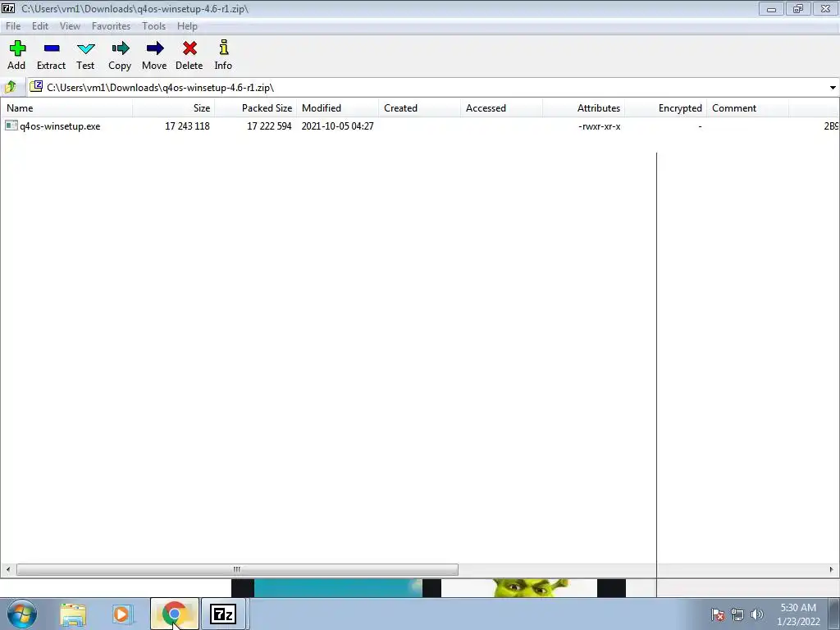The image size is (840, 630).
Task: Open Windows Explorer from taskbar
Action: click(73, 614)
